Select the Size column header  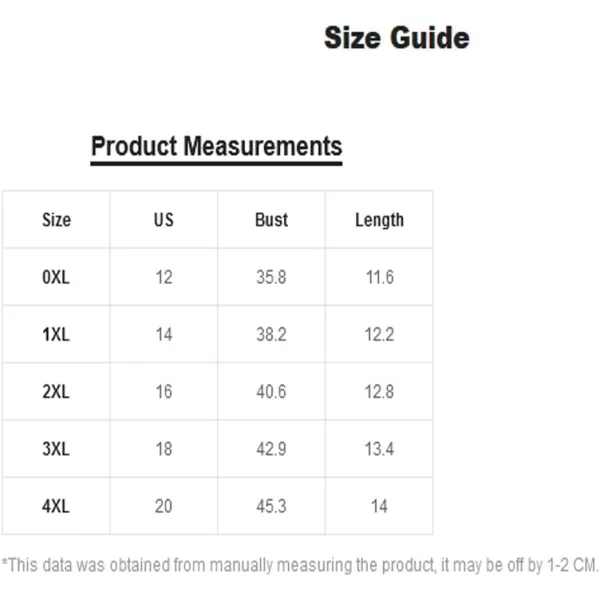56,220
